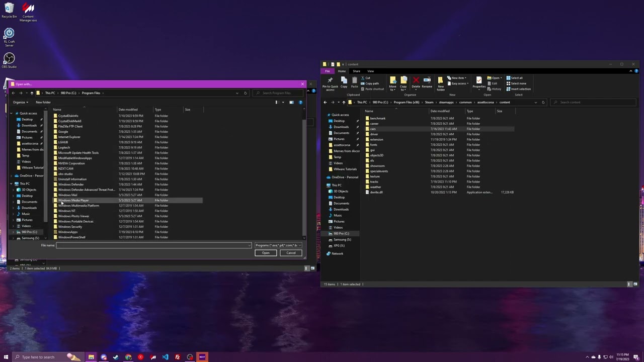Click the Chrome icon on the taskbar
The width and height of the screenshot is (644, 362).
click(128, 357)
